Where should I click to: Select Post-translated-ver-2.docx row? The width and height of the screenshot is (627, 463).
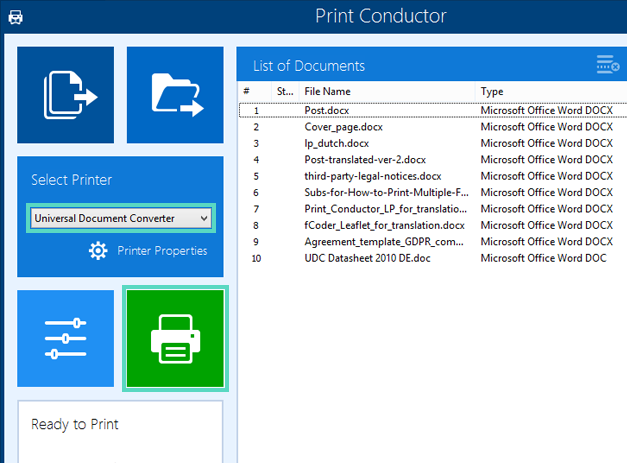[433, 160]
